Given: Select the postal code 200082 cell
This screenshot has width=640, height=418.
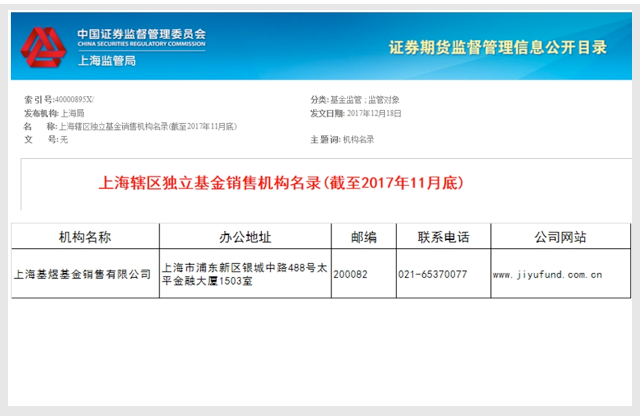Looking at the screenshot, I should (x=364, y=273).
